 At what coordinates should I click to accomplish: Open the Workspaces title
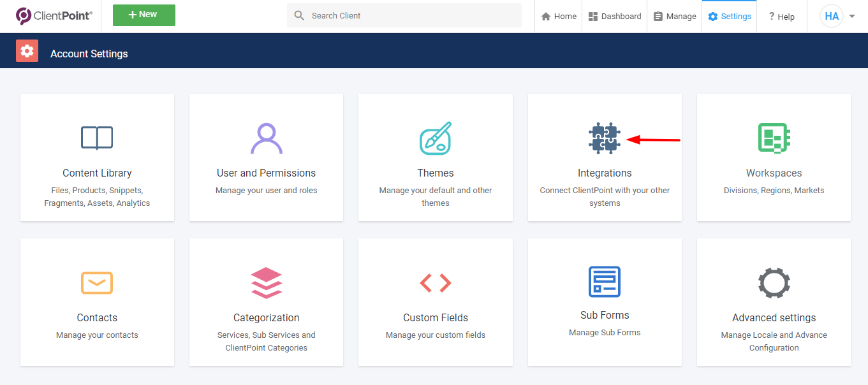(x=774, y=173)
